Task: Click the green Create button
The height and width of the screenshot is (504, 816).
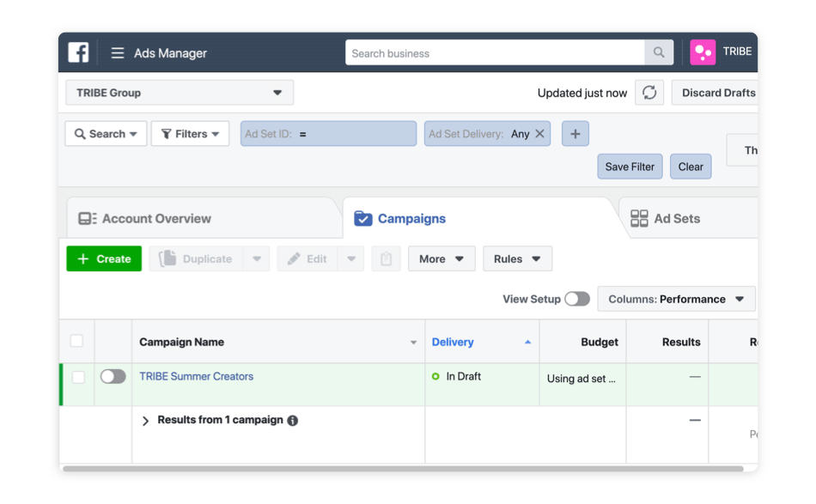Action: click(x=104, y=259)
